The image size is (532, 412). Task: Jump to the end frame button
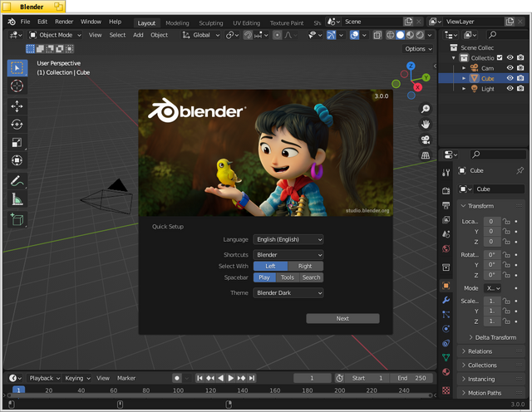[x=252, y=378]
